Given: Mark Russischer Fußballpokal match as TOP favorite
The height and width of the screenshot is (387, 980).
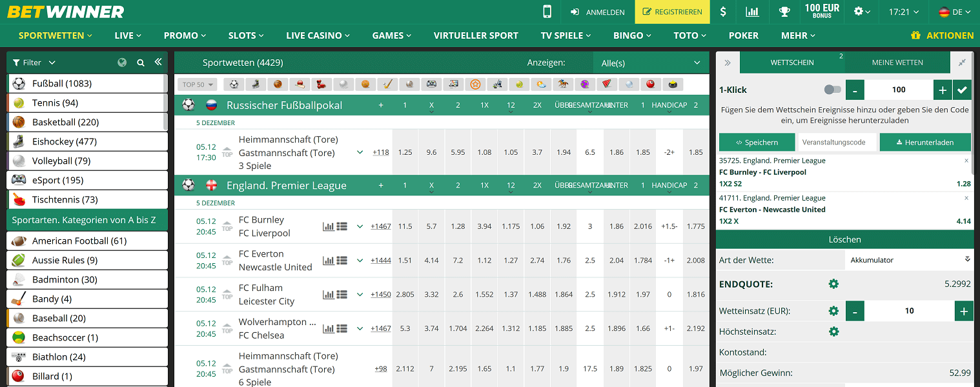Looking at the screenshot, I should (x=227, y=153).
